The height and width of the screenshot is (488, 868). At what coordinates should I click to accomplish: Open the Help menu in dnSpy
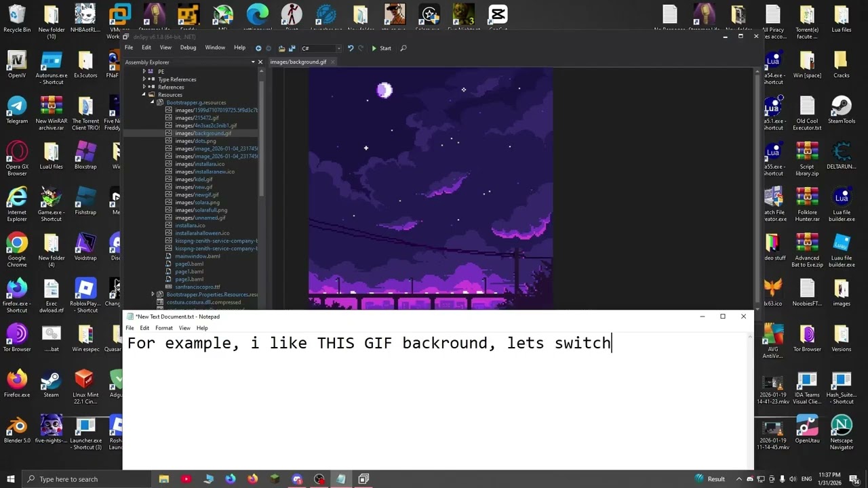tap(239, 47)
